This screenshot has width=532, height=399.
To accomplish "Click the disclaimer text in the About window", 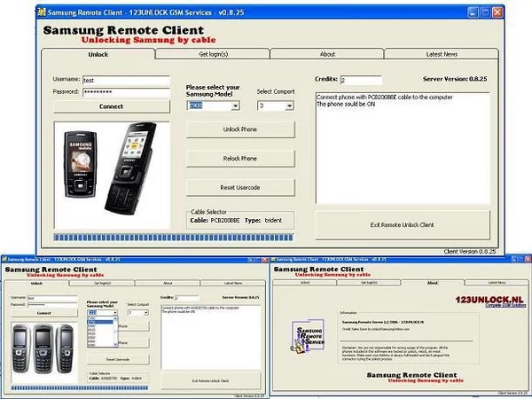I will click(395, 353).
